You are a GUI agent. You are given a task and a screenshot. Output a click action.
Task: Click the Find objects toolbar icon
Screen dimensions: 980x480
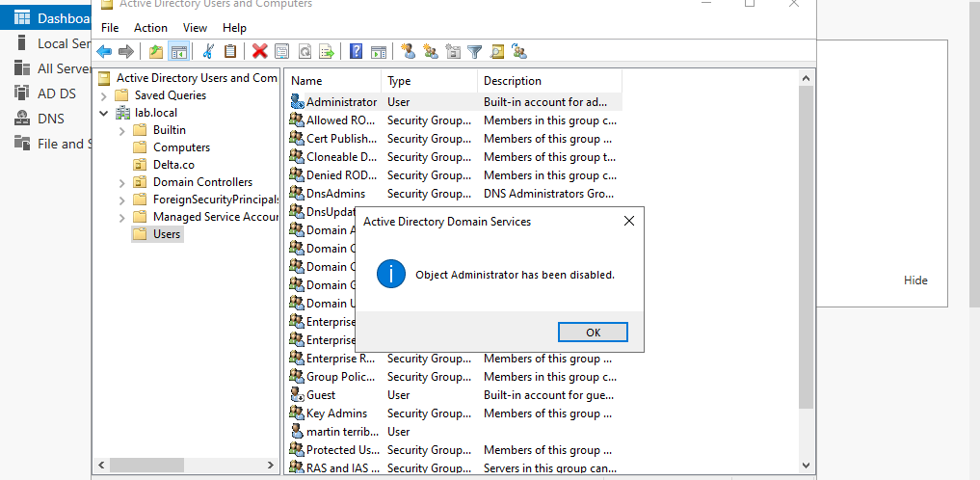tap(497, 52)
